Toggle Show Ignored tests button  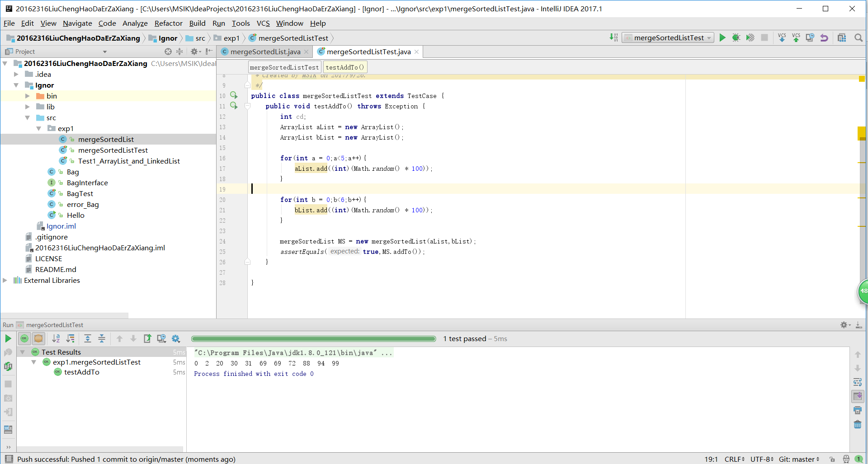click(38, 338)
